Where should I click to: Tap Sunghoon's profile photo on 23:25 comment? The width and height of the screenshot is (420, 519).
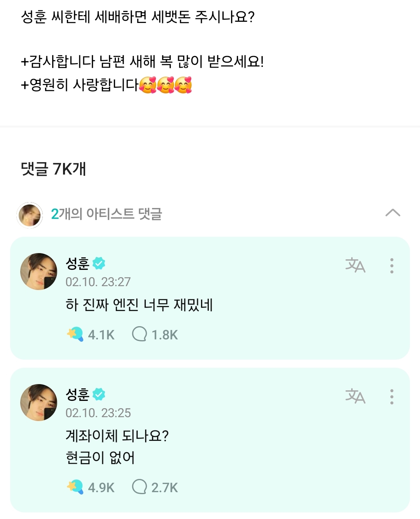38,402
